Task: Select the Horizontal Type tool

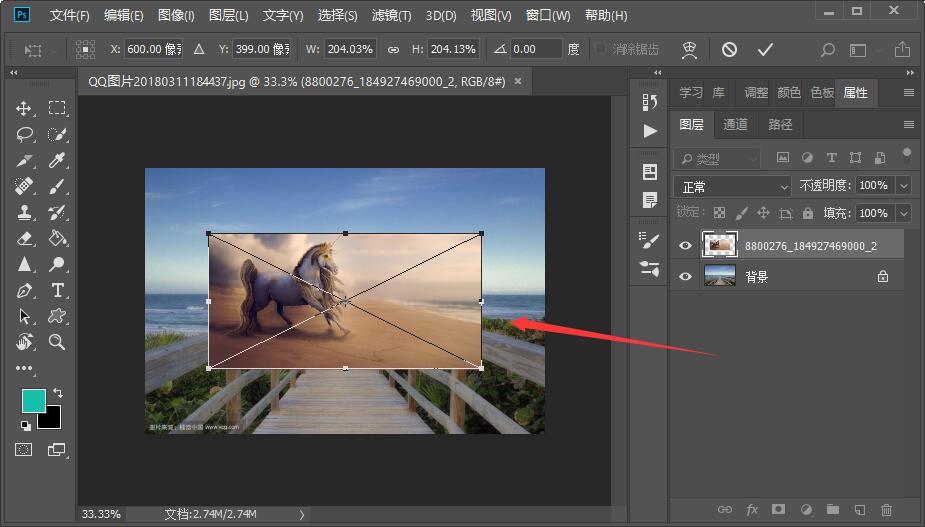Action: pos(57,290)
